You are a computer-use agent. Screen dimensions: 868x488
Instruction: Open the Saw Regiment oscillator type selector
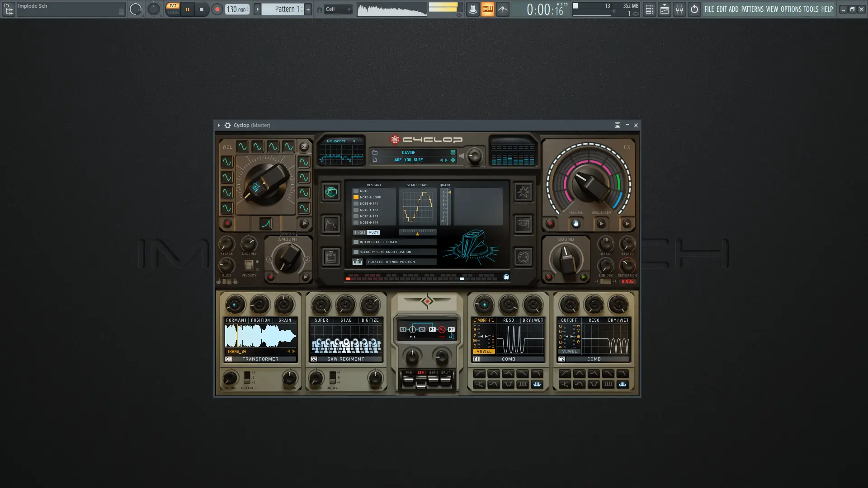pyautogui.click(x=346, y=359)
